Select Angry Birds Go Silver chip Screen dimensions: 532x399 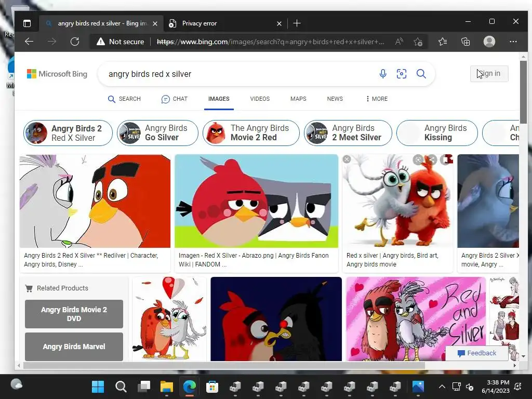tap(158, 133)
